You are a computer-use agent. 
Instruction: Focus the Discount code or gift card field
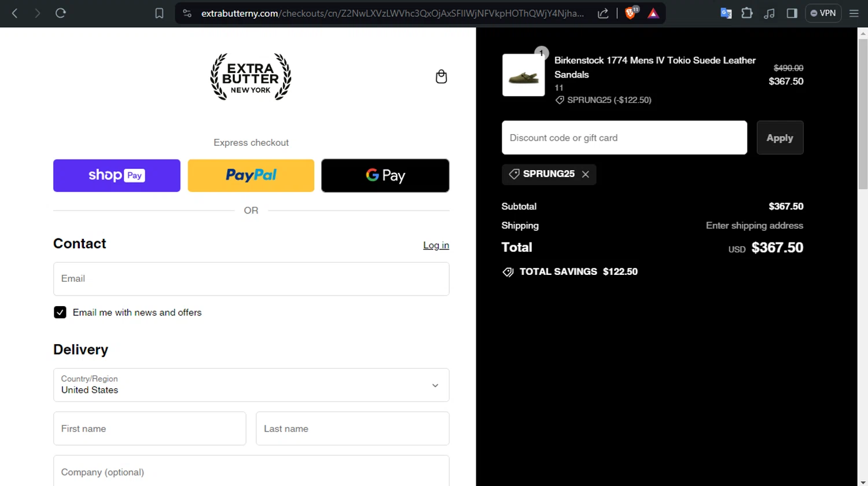pos(624,138)
